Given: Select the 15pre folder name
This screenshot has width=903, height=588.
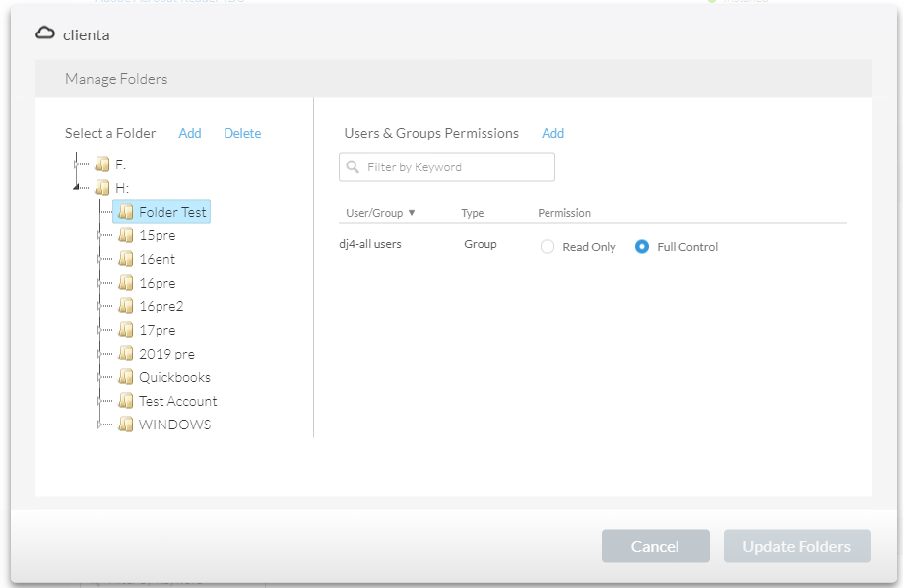Looking at the screenshot, I should [x=158, y=235].
